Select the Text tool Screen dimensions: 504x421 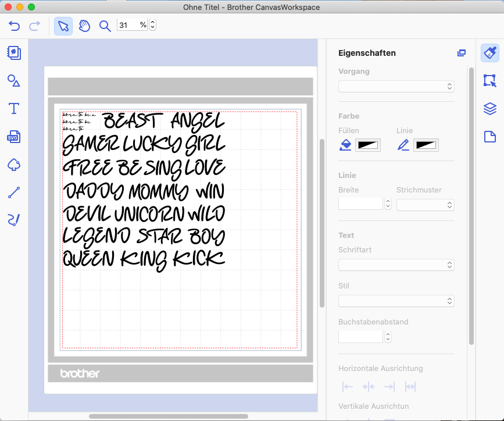(x=14, y=109)
